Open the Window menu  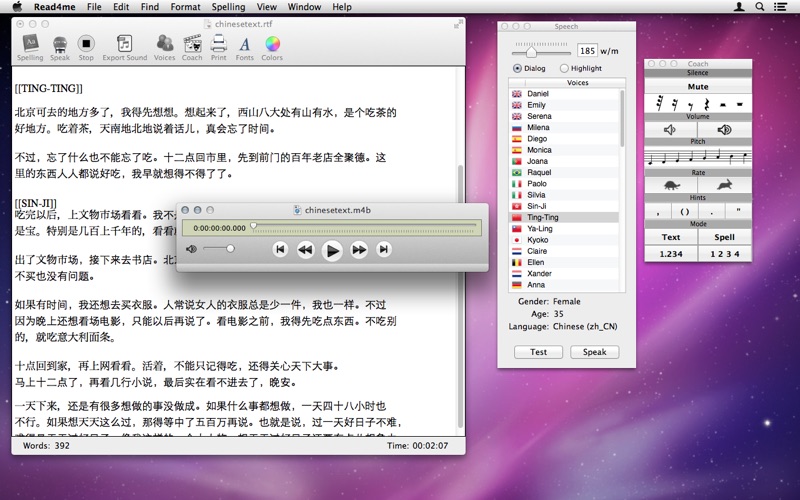point(304,7)
